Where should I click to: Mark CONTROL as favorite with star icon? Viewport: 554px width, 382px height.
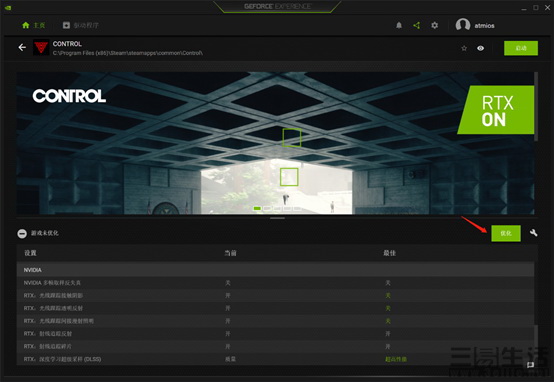point(464,48)
